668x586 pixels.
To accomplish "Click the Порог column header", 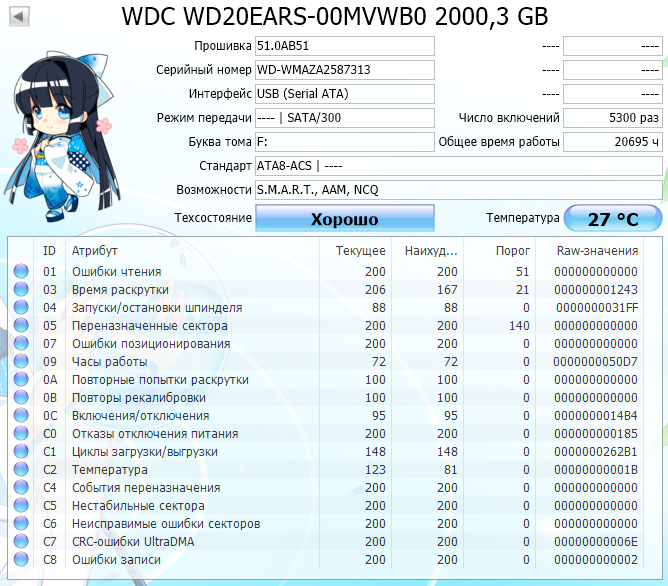I will click(513, 251).
